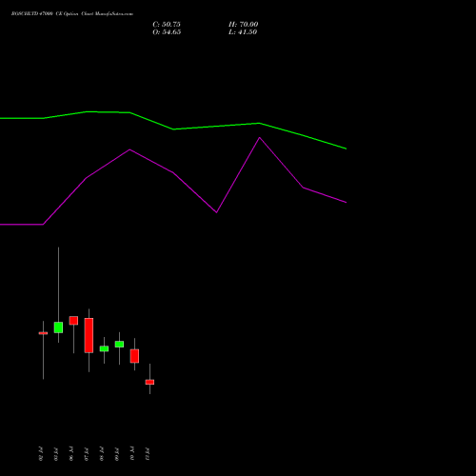
Task: Click the green candle above the 08 Jul label
Action: click(104, 348)
